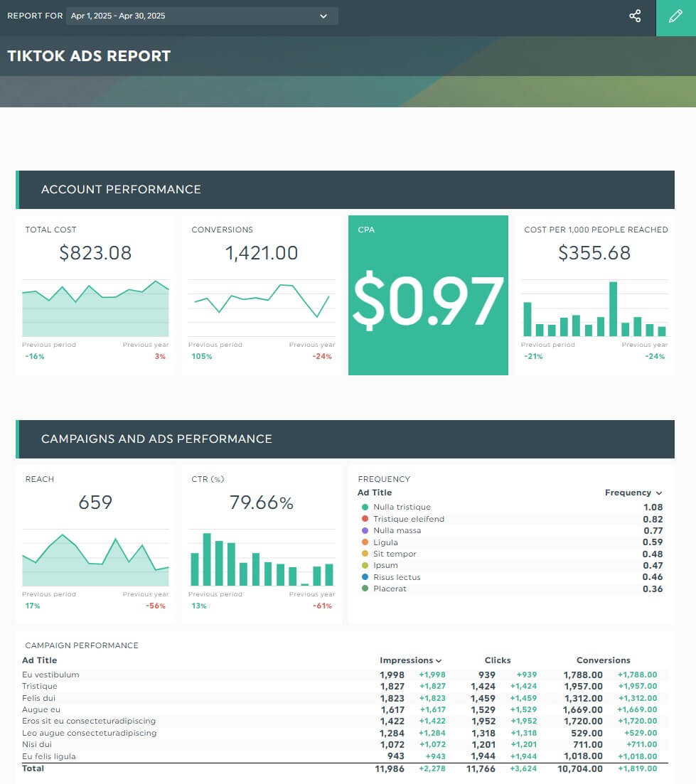
Task: Click total conversions value 10,704.00
Action: [x=580, y=769]
